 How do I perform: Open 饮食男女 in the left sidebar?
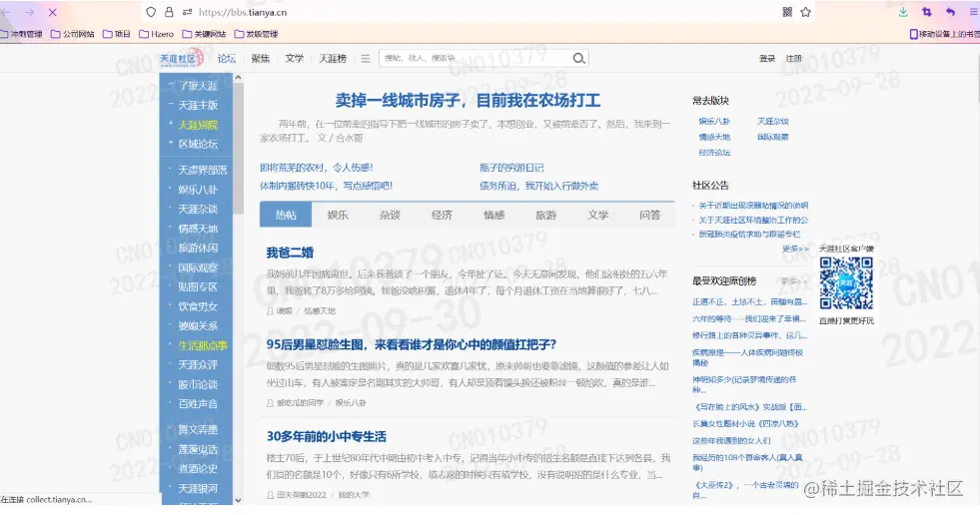click(198, 306)
